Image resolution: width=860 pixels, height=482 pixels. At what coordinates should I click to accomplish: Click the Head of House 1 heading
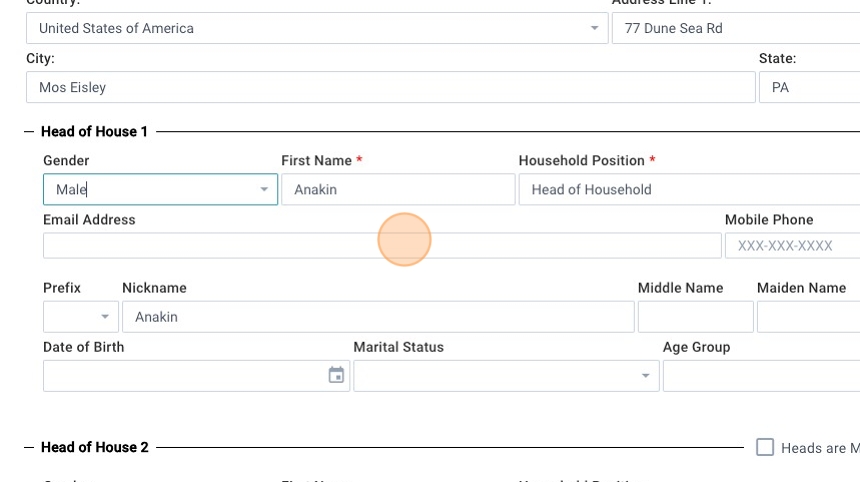[x=94, y=132]
